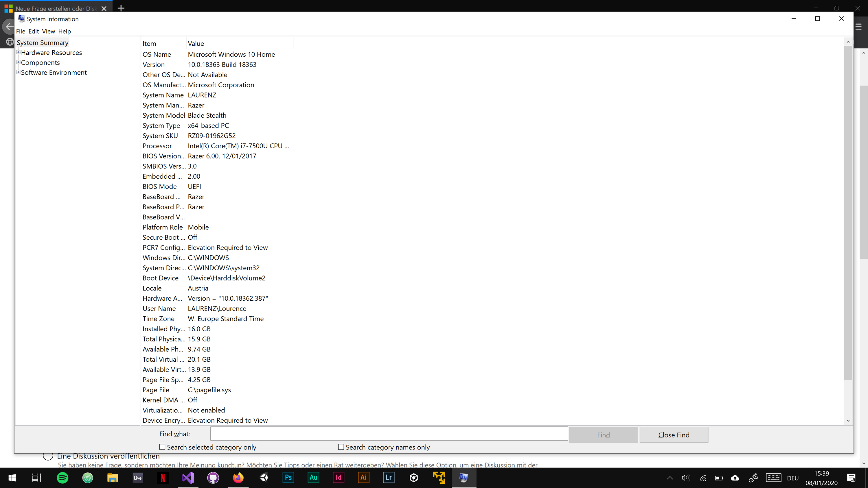Open the Edit menu
The width and height of the screenshot is (868, 488).
tap(33, 31)
